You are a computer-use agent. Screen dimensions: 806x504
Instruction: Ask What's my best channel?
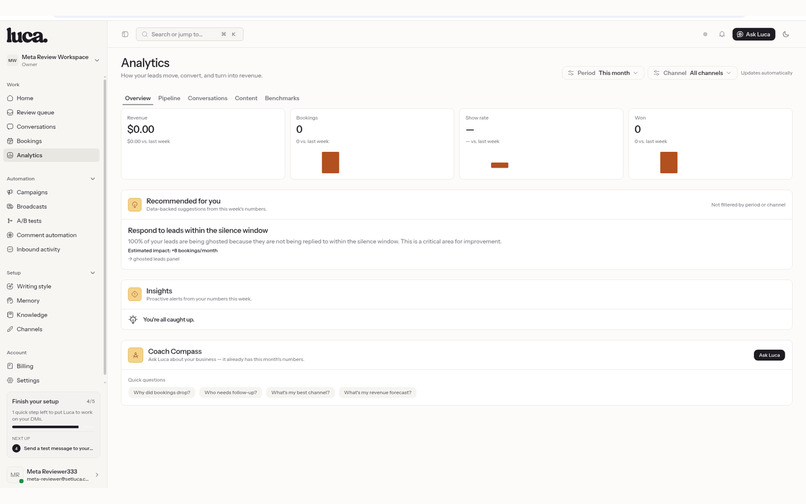[300, 393]
